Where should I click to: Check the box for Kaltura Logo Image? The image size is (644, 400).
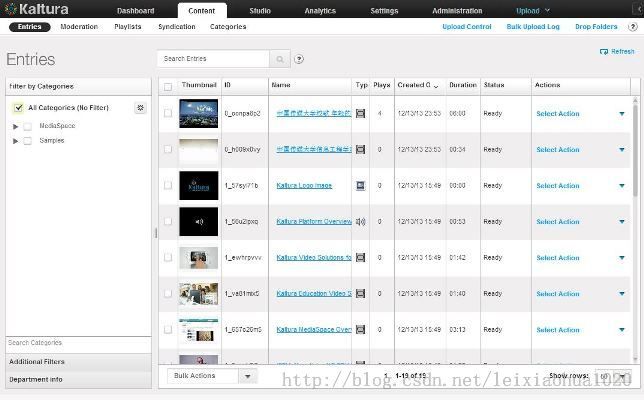(x=168, y=185)
